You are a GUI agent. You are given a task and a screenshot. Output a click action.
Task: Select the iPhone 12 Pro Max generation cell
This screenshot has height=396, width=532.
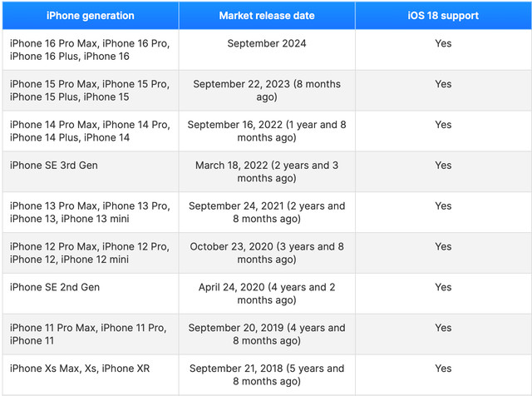(90, 254)
